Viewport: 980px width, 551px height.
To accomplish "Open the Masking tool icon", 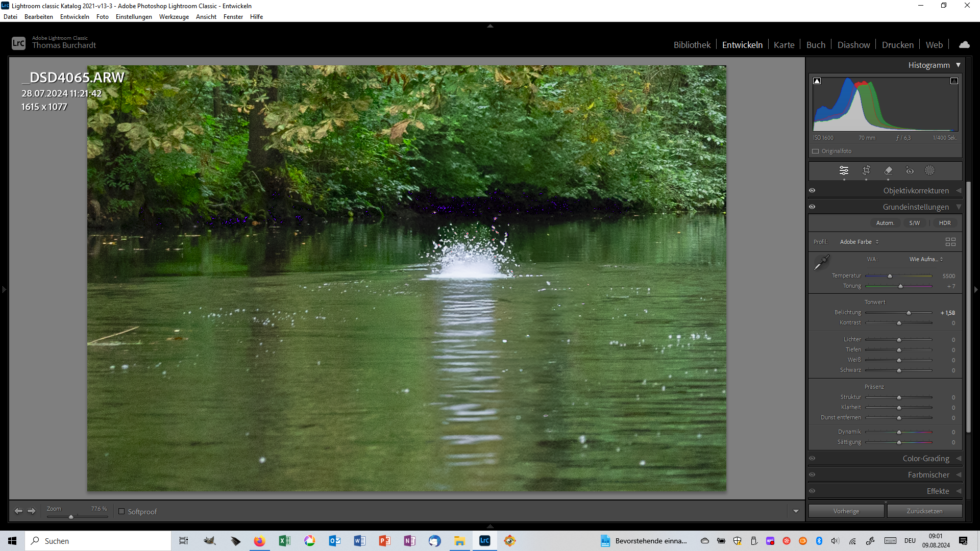I will coord(930,170).
